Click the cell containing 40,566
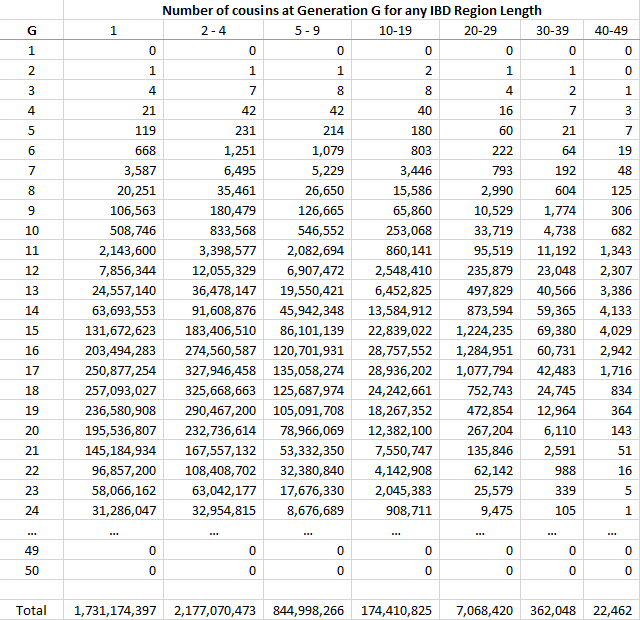 (x=552, y=290)
